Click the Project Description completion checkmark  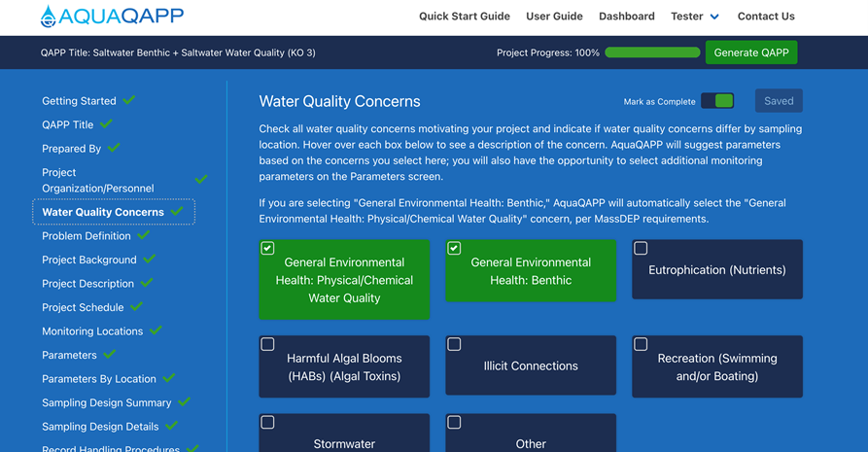[x=147, y=283]
